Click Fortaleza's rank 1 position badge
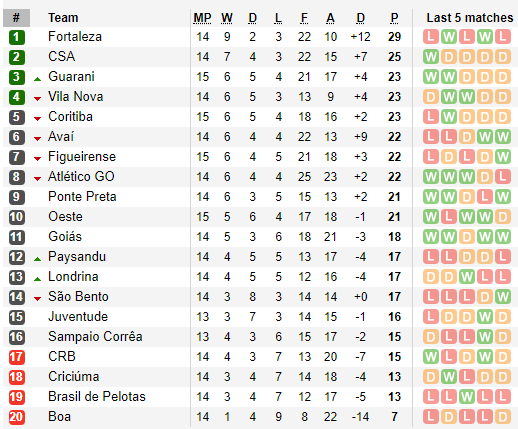The width and height of the screenshot is (518, 429). click(17, 37)
